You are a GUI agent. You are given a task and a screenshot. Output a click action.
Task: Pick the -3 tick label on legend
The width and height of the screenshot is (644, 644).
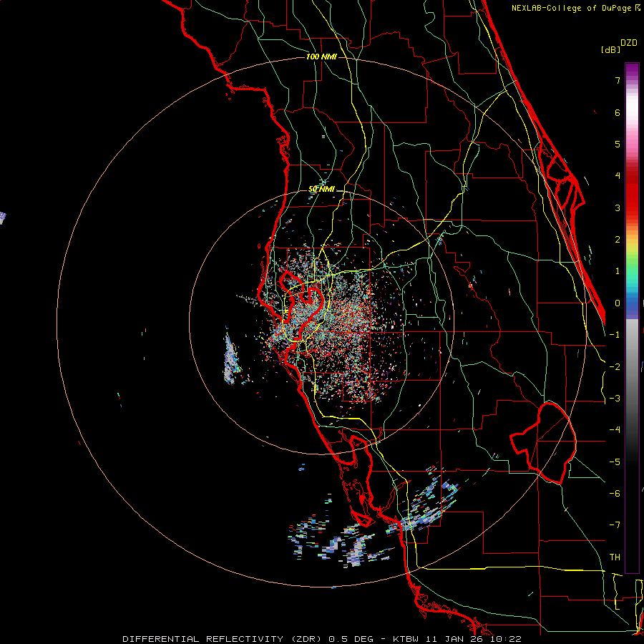click(x=615, y=399)
